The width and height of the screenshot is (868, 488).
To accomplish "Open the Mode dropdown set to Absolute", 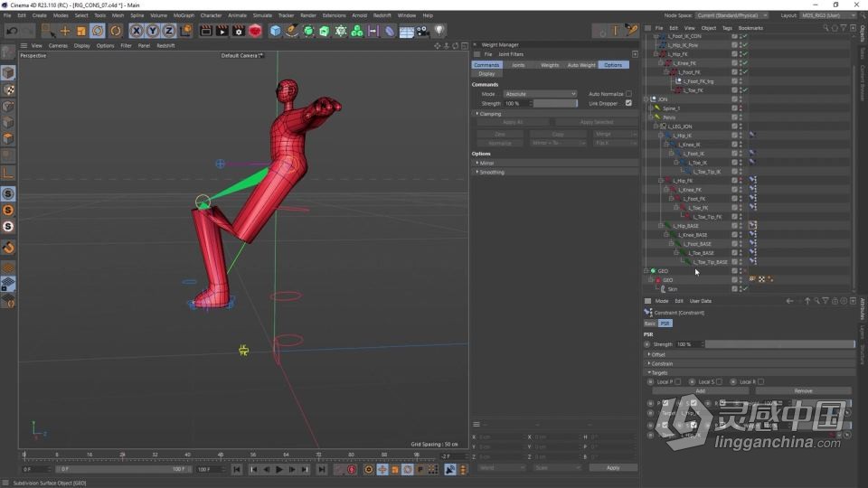I will pyautogui.click(x=540, y=94).
